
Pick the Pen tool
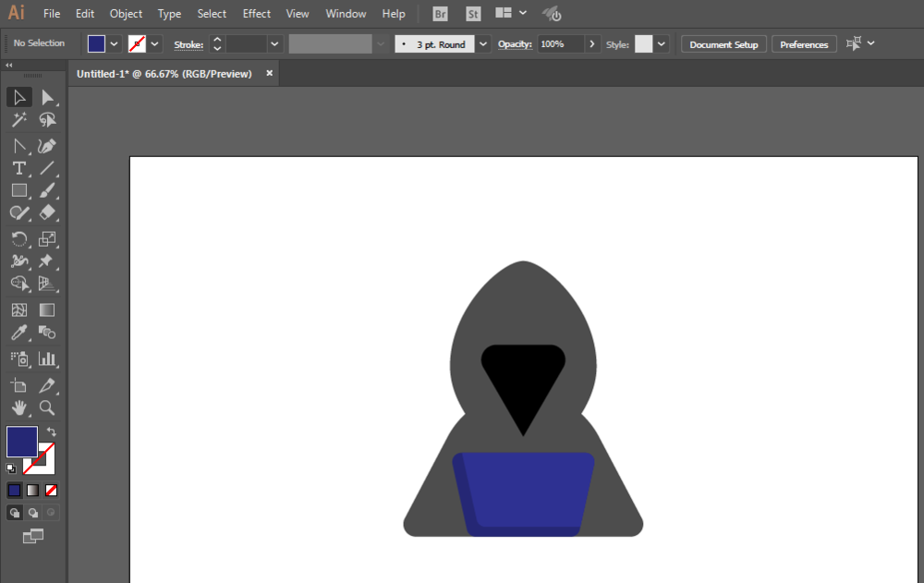pos(47,145)
